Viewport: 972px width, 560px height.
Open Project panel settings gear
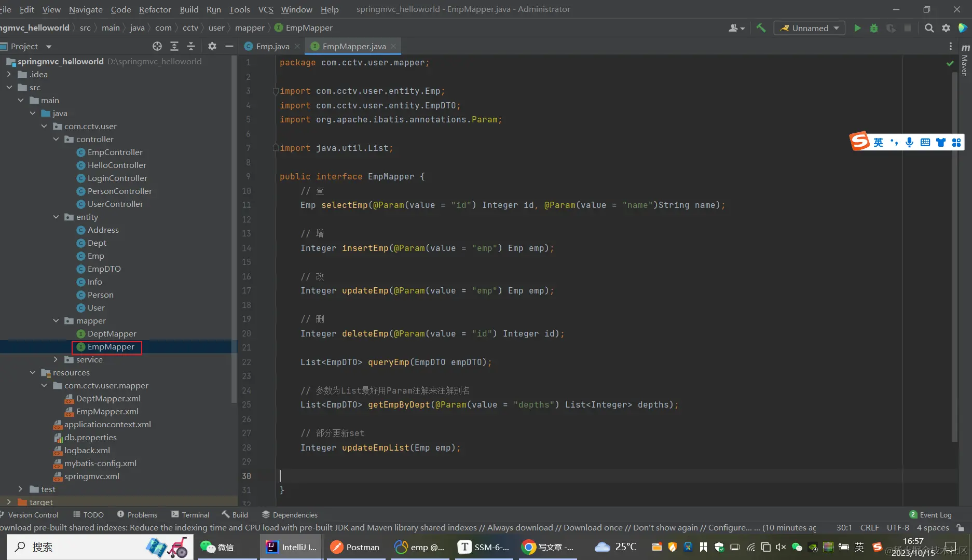pyautogui.click(x=212, y=46)
